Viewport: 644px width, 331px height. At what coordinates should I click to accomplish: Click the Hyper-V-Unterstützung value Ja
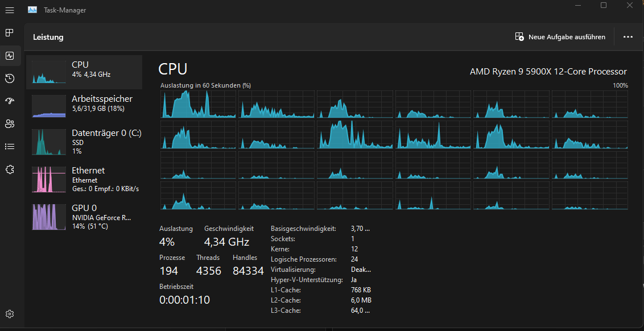point(354,280)
